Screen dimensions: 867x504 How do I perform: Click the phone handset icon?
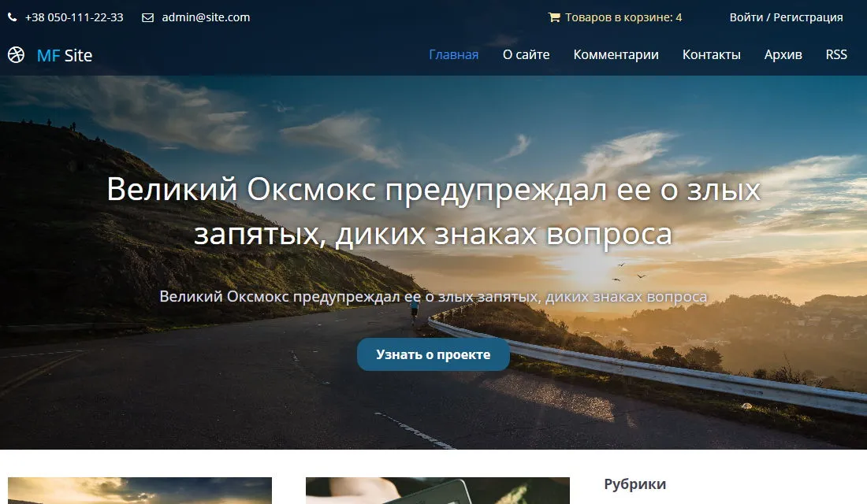click(13, 17)
